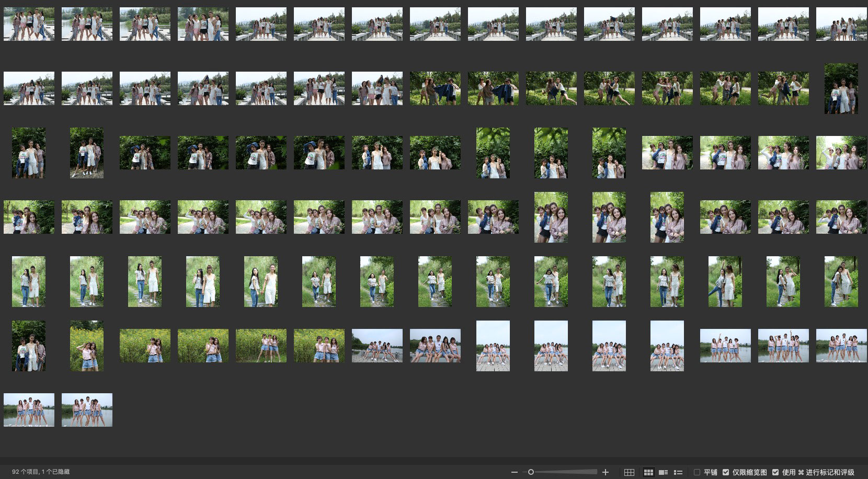The height and width of the screenshot is (479, 868).
Task: Select the first photo on the bridge
Action: pyautogui.click(x=29, y=24)
